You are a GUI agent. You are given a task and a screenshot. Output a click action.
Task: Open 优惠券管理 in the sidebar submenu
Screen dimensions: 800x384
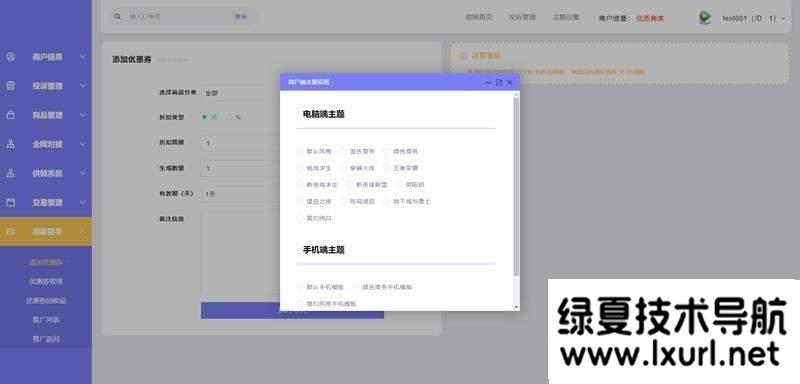(x=46, y=281)
